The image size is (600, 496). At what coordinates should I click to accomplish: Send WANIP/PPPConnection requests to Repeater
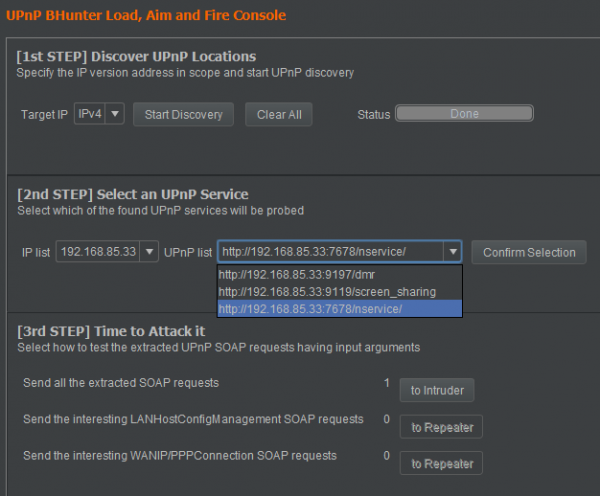coord(441,463)
